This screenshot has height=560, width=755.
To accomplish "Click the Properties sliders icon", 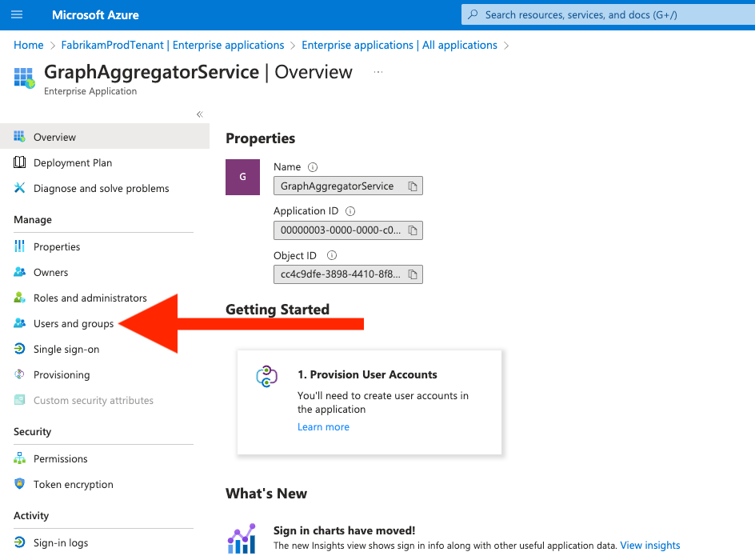I will (19, 246).
